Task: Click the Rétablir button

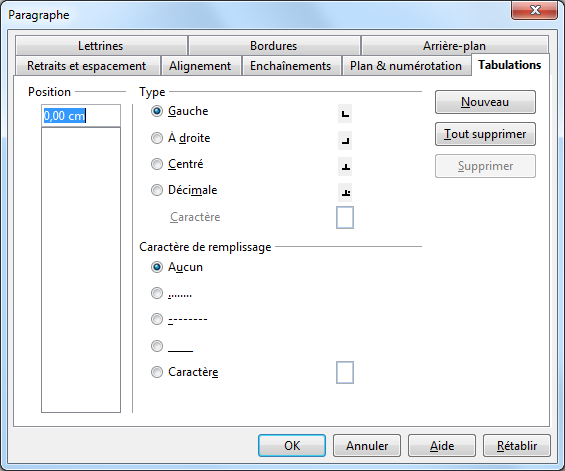Action: point(517,446)
